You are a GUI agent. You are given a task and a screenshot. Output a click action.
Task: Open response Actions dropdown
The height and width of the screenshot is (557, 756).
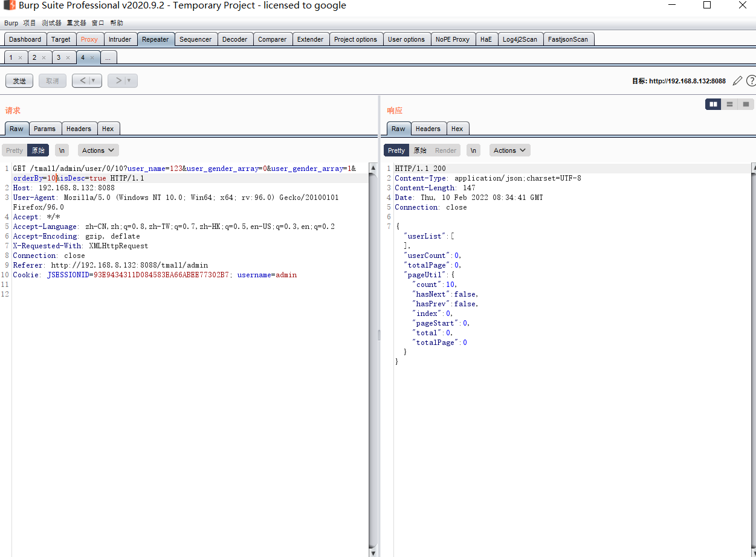click(x=509, y=150)
